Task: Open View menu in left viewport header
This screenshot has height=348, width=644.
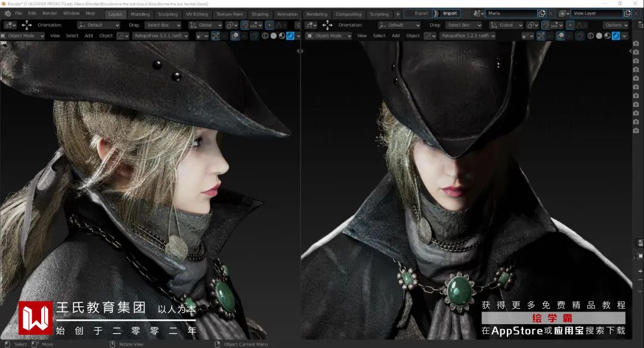Action: click(x=55, y=36)
